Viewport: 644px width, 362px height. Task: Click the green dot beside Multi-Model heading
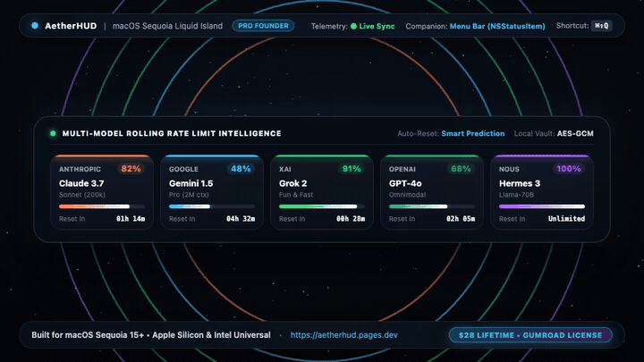(x=53, y=133)
